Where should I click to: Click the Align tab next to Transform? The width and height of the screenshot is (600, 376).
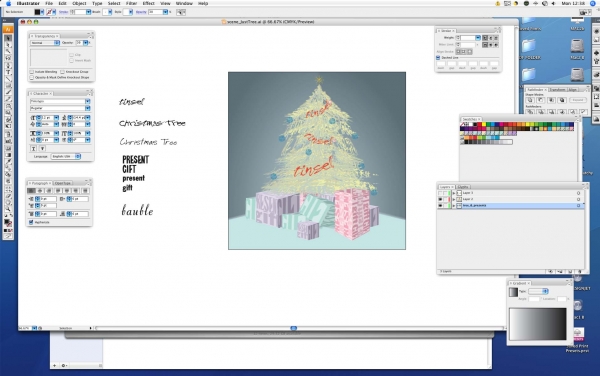(572, 90)
